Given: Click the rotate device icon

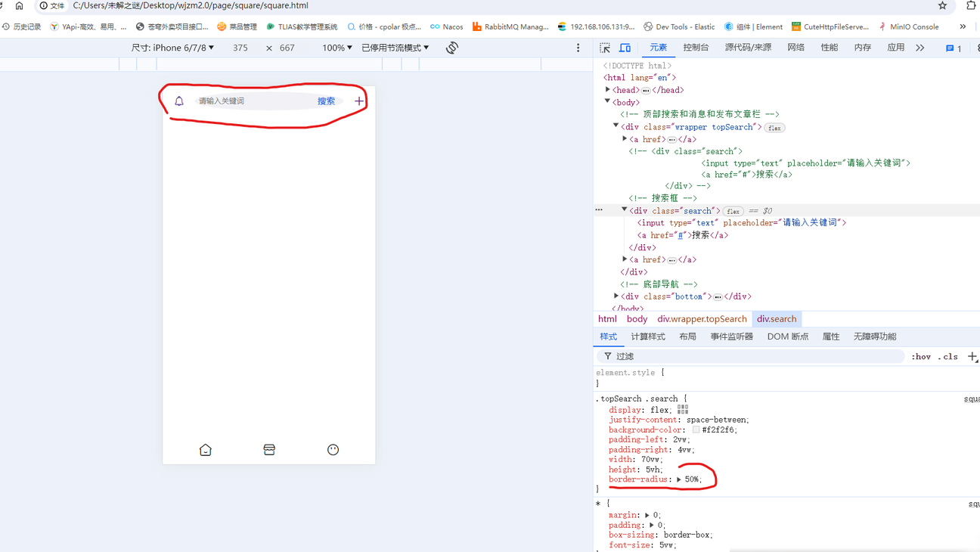Looking at the screenshot, I should (452, 48).
